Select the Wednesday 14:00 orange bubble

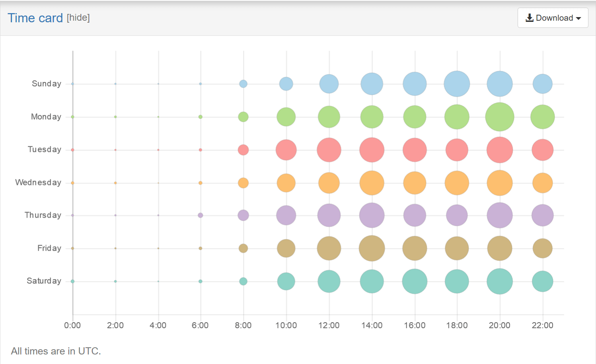(372, 183)
